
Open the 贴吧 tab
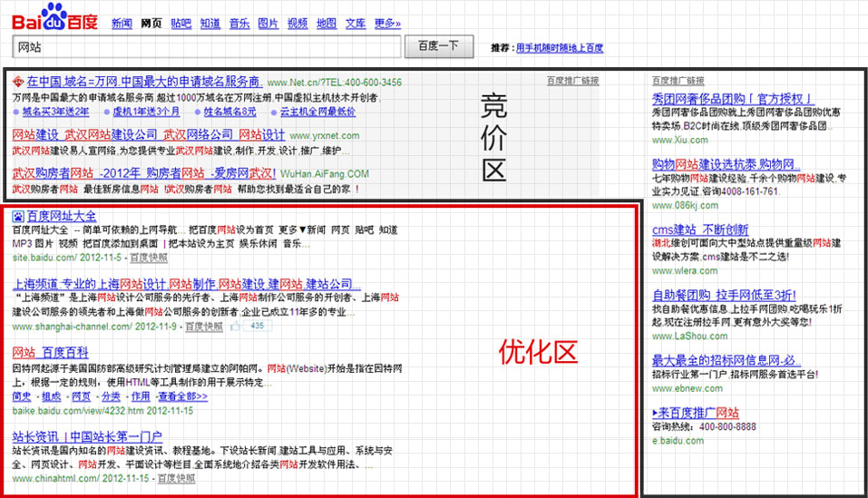(181, 24)
